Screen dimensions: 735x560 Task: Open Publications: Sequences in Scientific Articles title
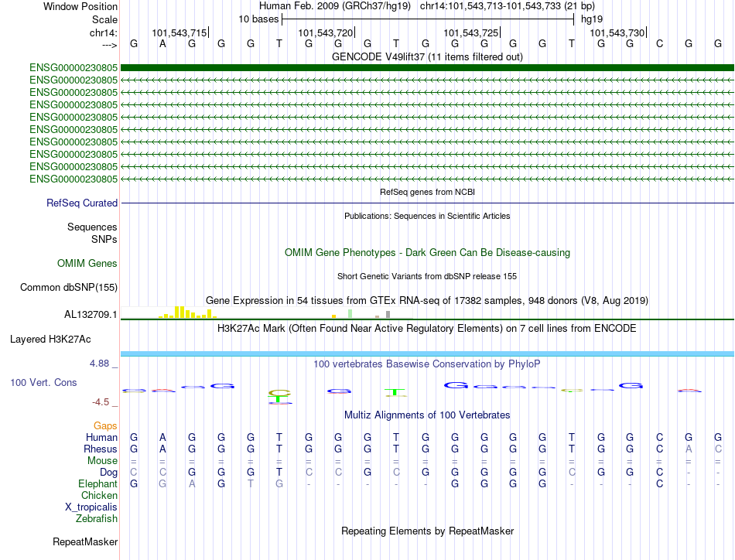click(x=427, y=216)
